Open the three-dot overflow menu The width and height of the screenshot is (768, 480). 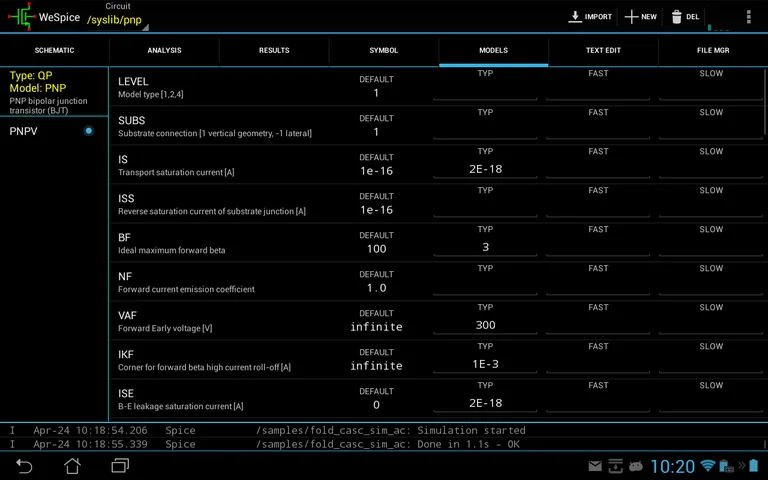point(748,17)
